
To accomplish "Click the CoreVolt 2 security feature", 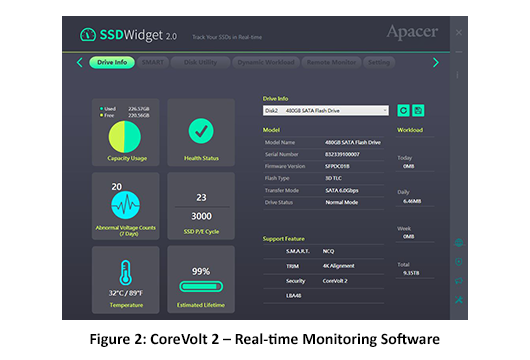I will coord(335,281).
